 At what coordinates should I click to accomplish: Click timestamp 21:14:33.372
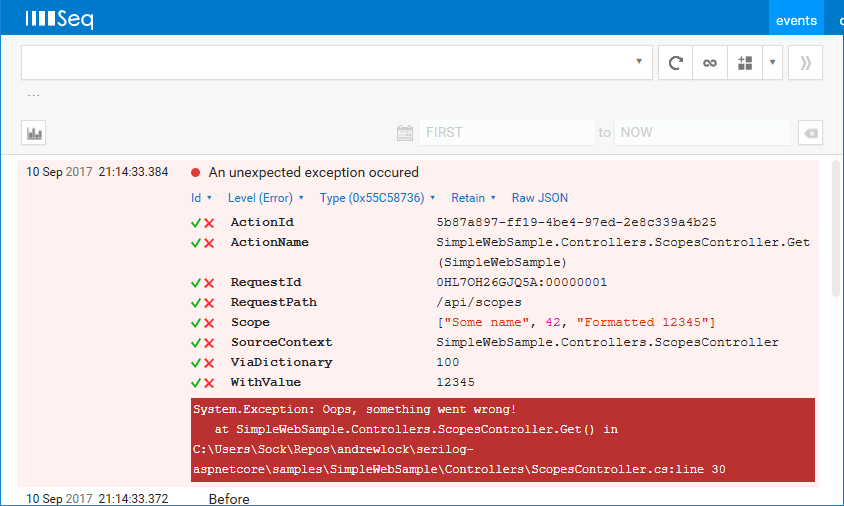(133, 499)
